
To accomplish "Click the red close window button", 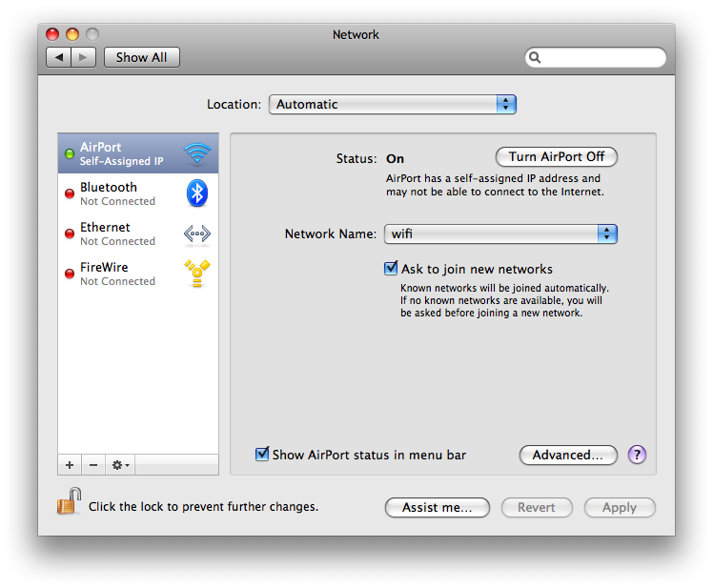I will tap(52, 34).
